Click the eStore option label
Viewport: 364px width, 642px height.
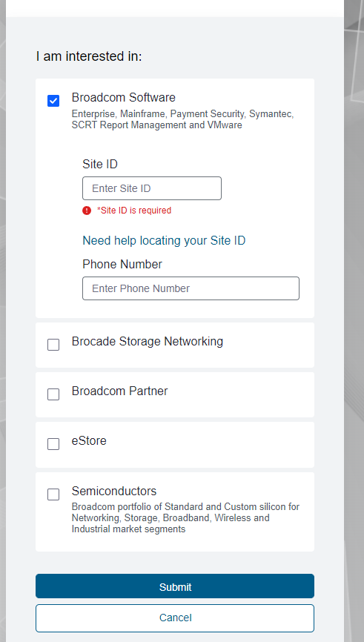[89, 440]
